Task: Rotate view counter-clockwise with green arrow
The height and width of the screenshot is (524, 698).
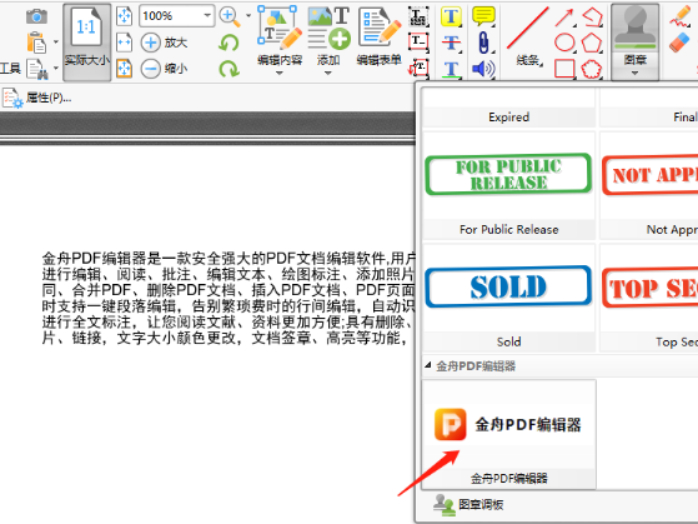Action: click(229, 43)
